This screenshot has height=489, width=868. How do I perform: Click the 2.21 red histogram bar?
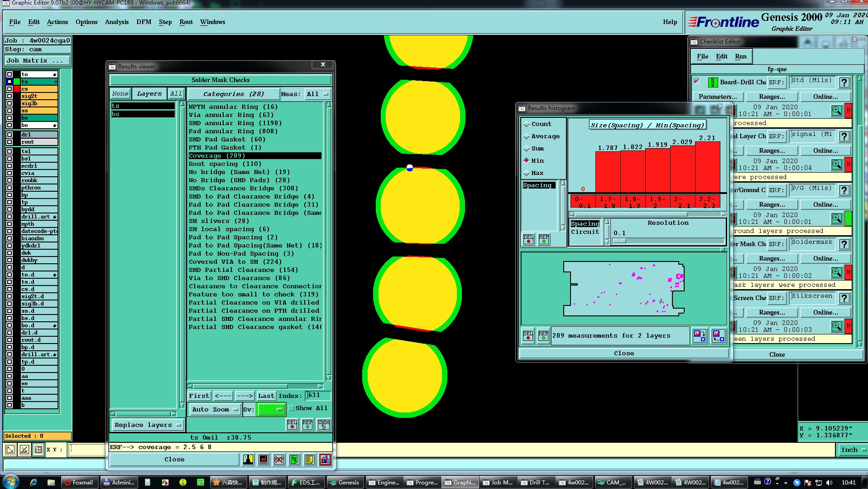pyautogui.click(x=707, y=167)
